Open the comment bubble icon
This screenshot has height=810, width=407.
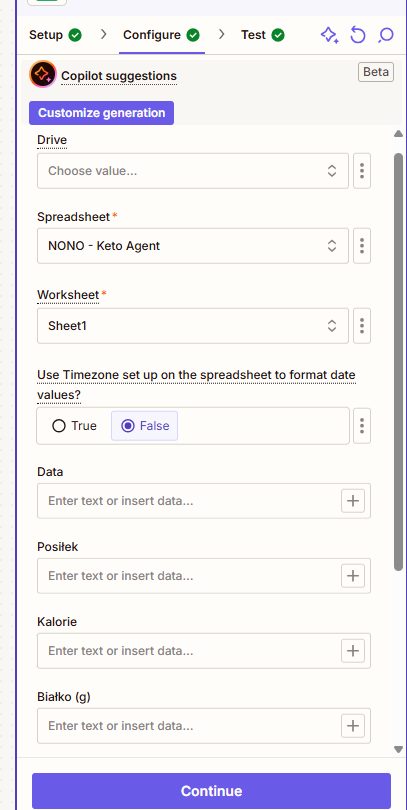tap(386, 35)
